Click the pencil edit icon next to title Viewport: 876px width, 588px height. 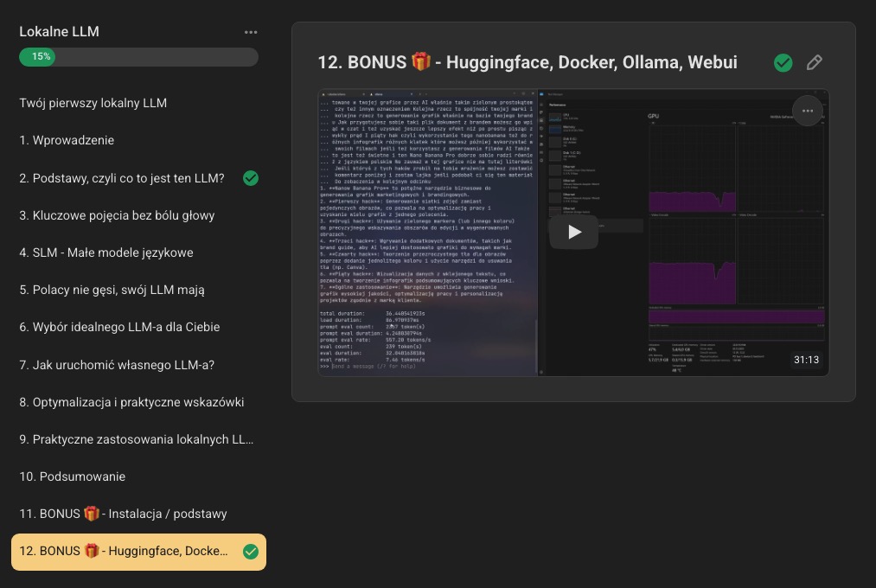815,62
